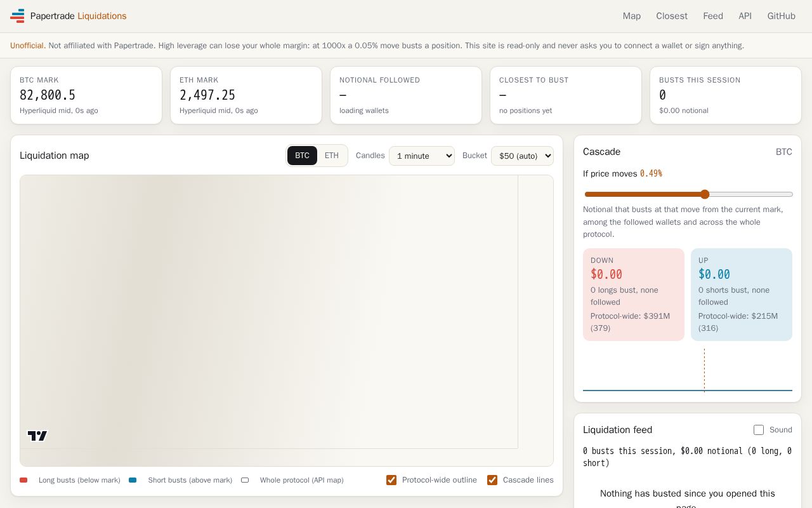Open the Closest nav link

pos(672,16)
